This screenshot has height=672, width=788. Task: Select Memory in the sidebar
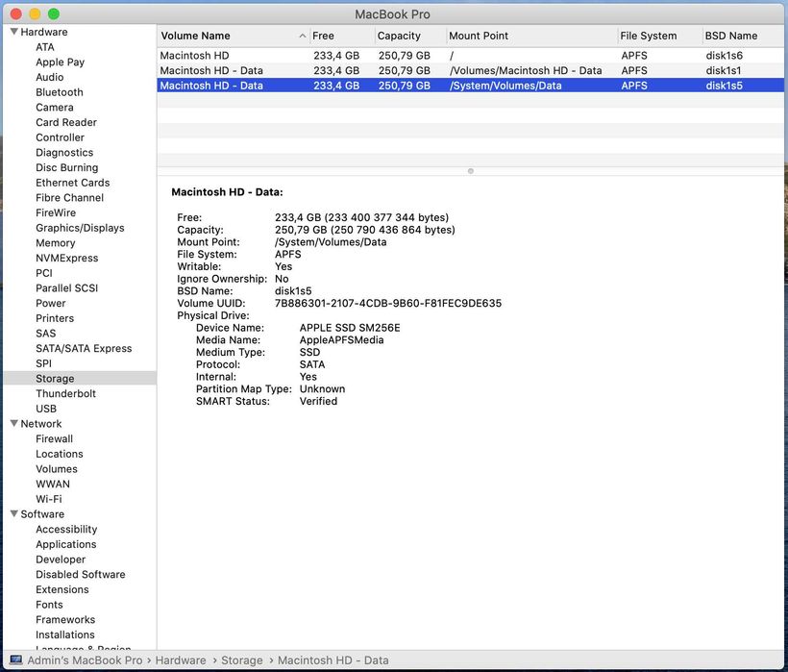click(56, 243)
